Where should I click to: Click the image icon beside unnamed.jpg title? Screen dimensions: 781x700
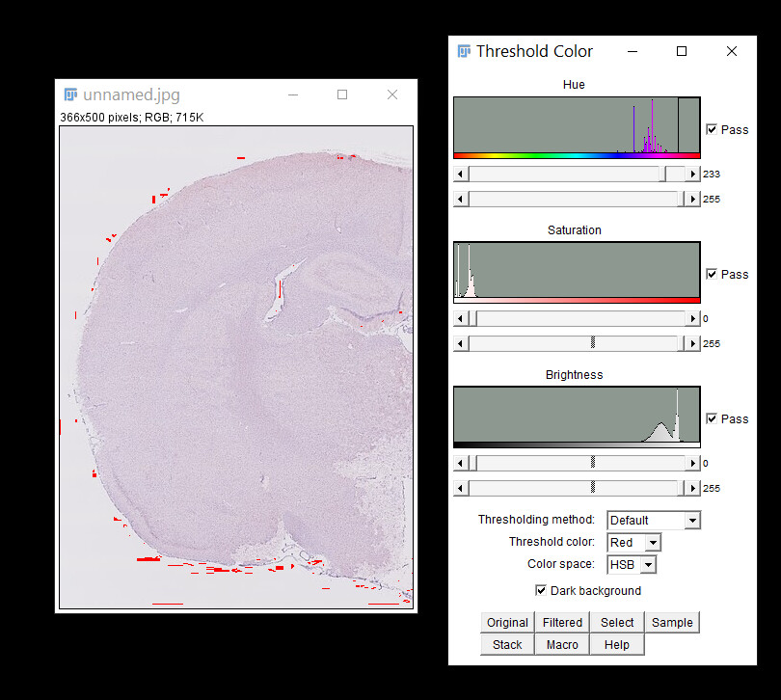pyautogui.click(x=70, y=94)
